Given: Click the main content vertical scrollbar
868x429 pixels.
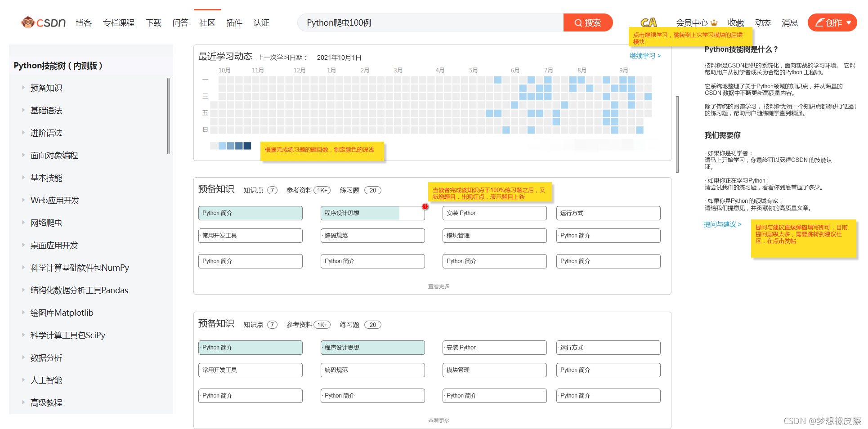Looking at the screenshot, I should [677, 134].
